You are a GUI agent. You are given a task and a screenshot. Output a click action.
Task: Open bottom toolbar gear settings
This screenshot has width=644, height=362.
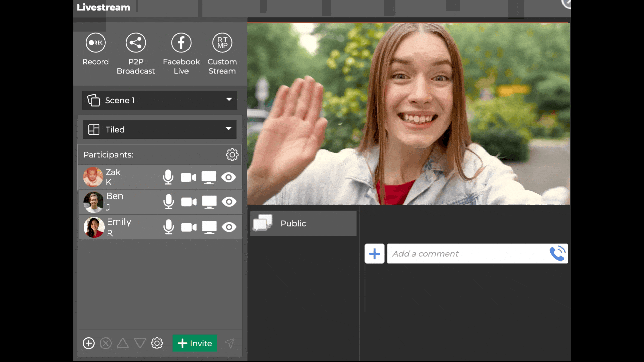coord(157,343)
